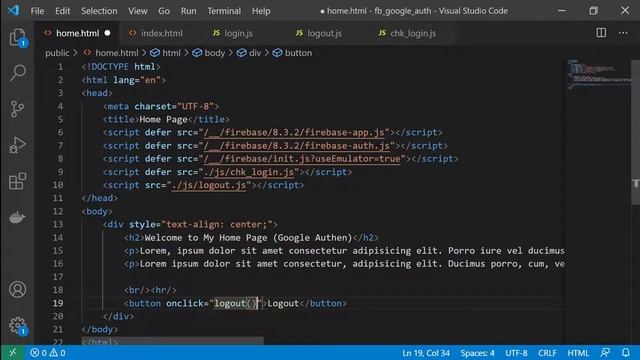640x360 pixels.
Task: Expand the body breadcrumb item
Action: coord(215,53)
